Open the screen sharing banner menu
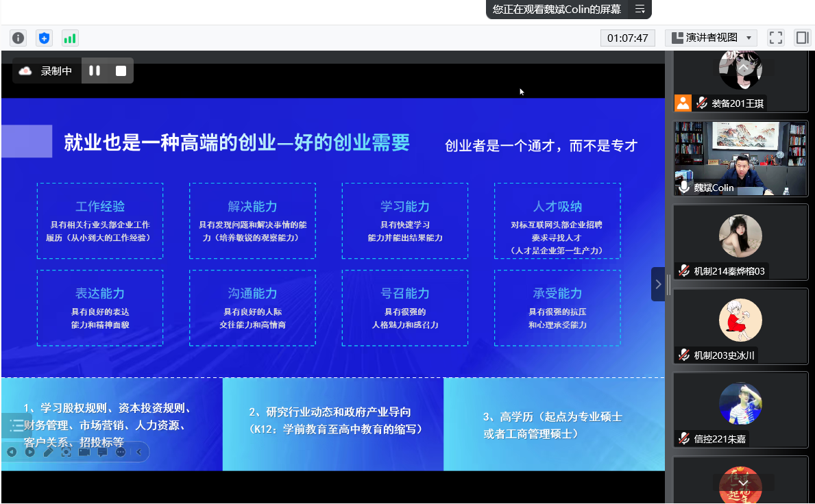This screenshot has height=504, width=815. [x=640, y=9]
